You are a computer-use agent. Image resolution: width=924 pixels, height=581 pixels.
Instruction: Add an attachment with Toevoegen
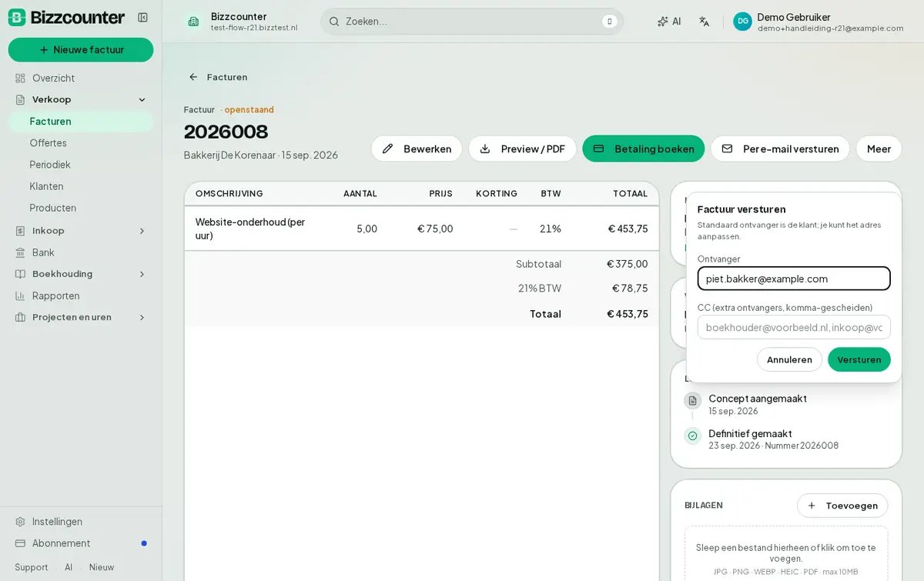(x=842, y=506)
